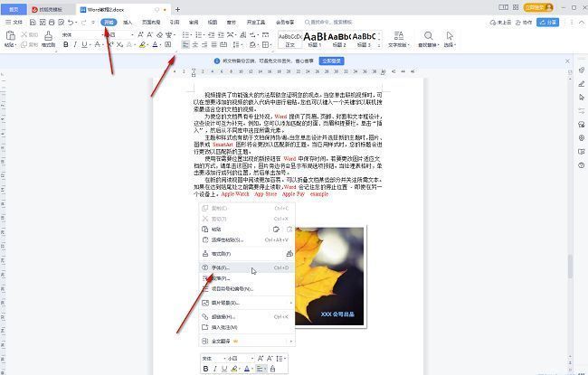This screenshot has height=375, width=588.
Task: Click the Paste icon in ribbon
Action: [x=11, y=36]
